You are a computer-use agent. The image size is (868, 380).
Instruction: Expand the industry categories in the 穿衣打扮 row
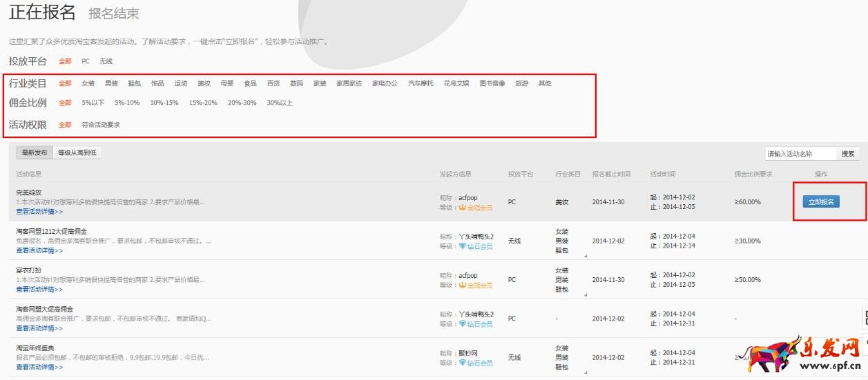584,294
